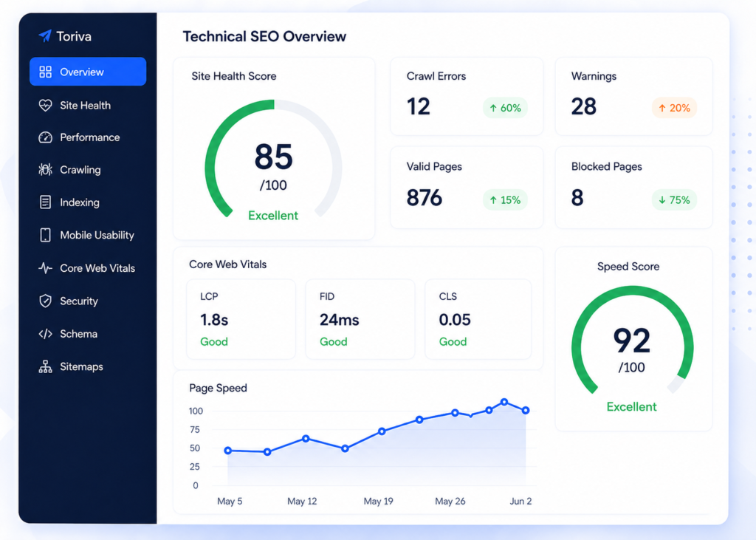This screenshot has height=540, width=756.
Task: Click the Site Health heart icon
Action: [45, 105]
